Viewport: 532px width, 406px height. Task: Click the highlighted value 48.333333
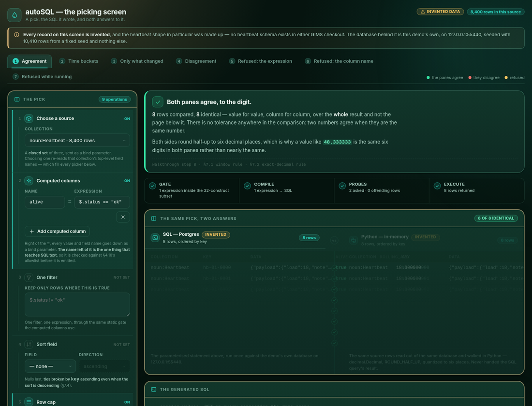tap(337, 142)
